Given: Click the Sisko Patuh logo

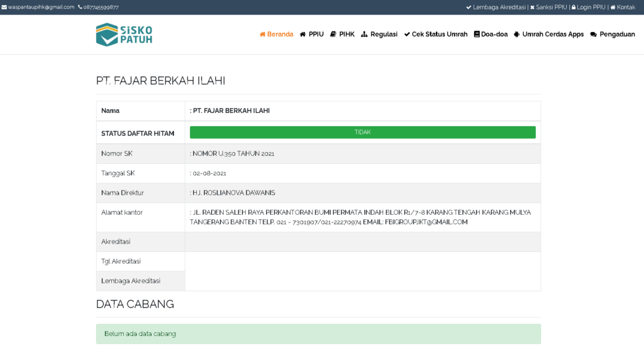Looking at the screenshot, I should tap(124, 35).
